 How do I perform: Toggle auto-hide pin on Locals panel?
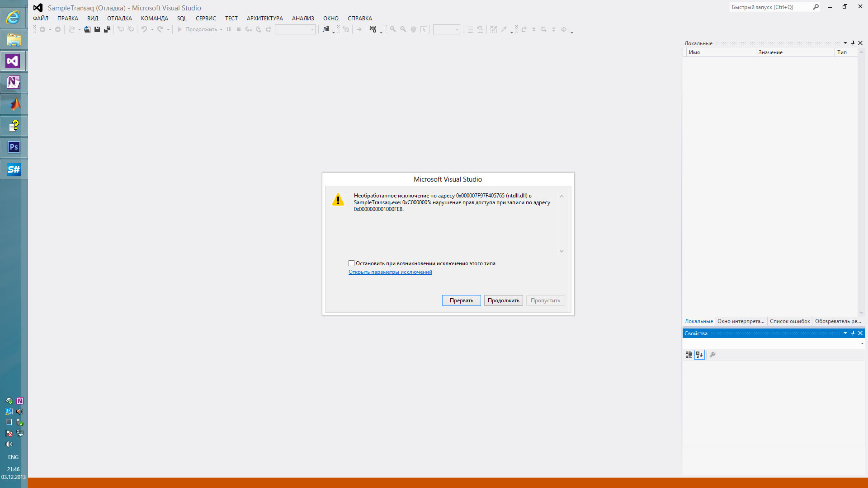pyautogui.click(x=853, y=43)
